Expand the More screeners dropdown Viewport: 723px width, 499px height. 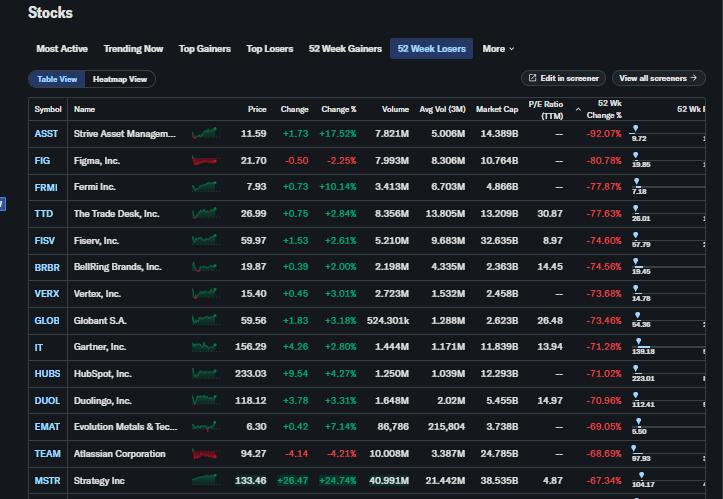498,49
